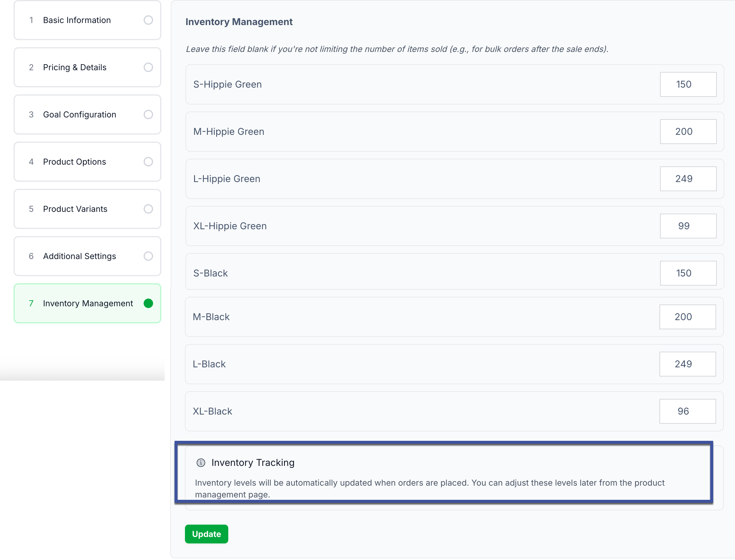Screen dimensions: 735x560
Task: Click step number 1 Basic Information
Action: click(77, 20)
